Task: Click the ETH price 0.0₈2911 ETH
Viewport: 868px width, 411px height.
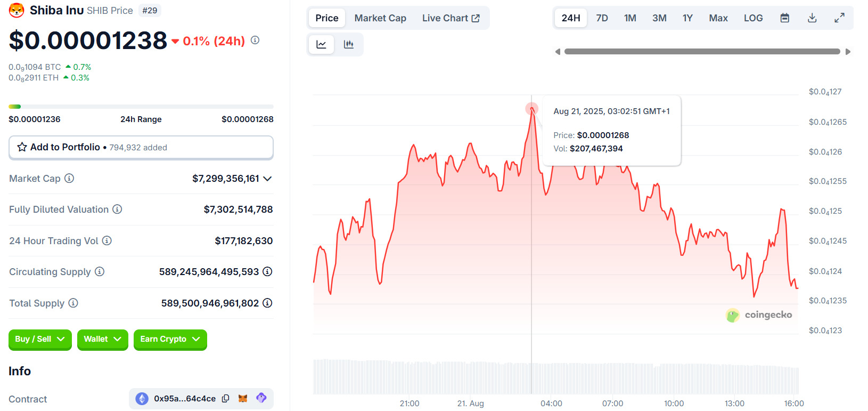Action: click(x=34, y=78)
